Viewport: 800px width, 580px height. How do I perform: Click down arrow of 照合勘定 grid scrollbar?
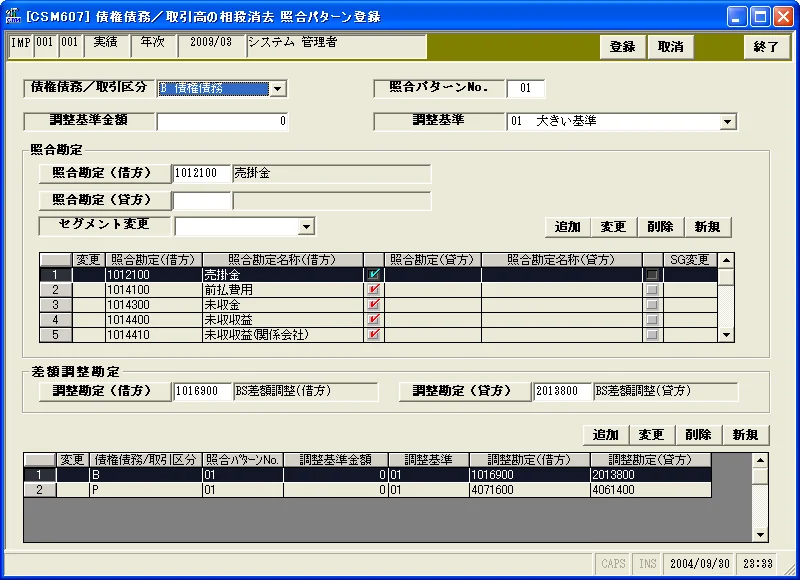point(726,335)
